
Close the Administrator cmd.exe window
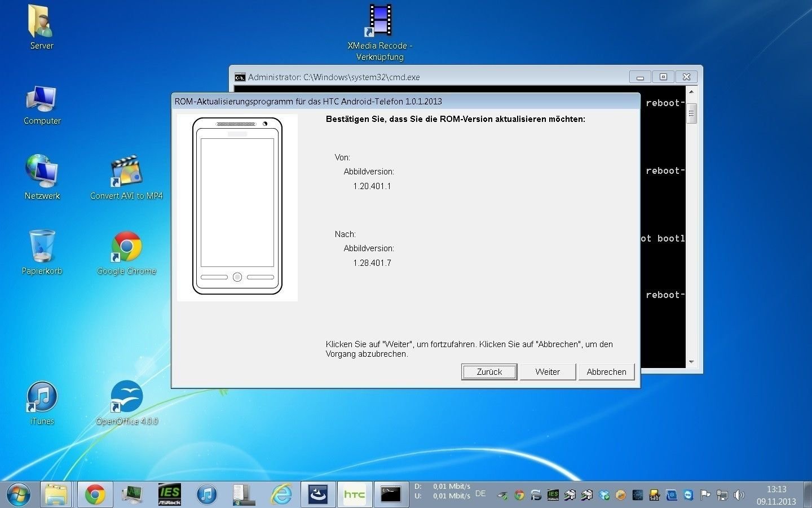[x=686, y=77]
